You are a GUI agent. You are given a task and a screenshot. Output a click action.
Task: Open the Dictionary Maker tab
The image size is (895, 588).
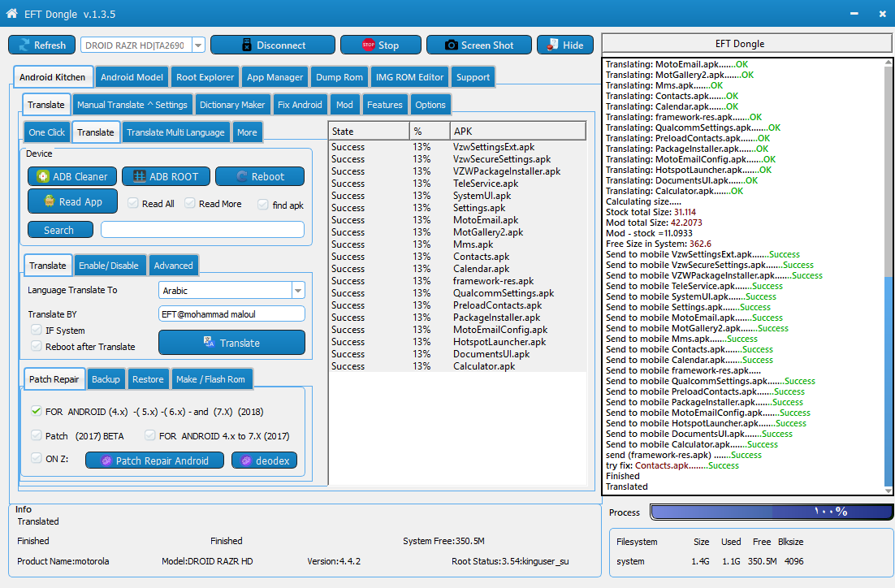tap(232, 105)
